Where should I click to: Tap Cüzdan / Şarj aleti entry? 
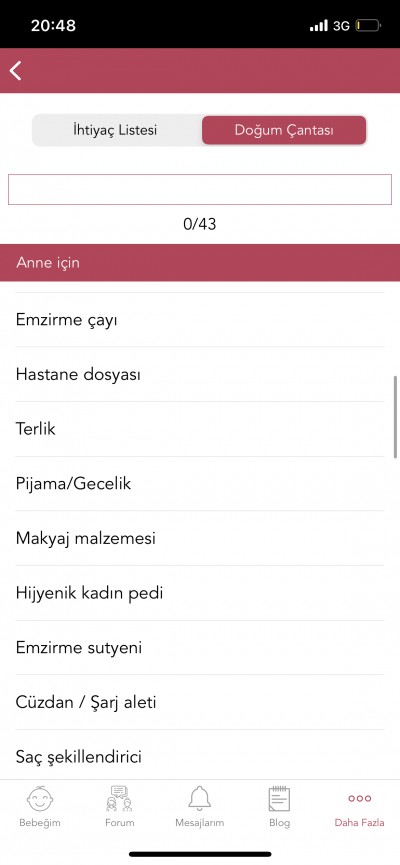coord(200,702)
